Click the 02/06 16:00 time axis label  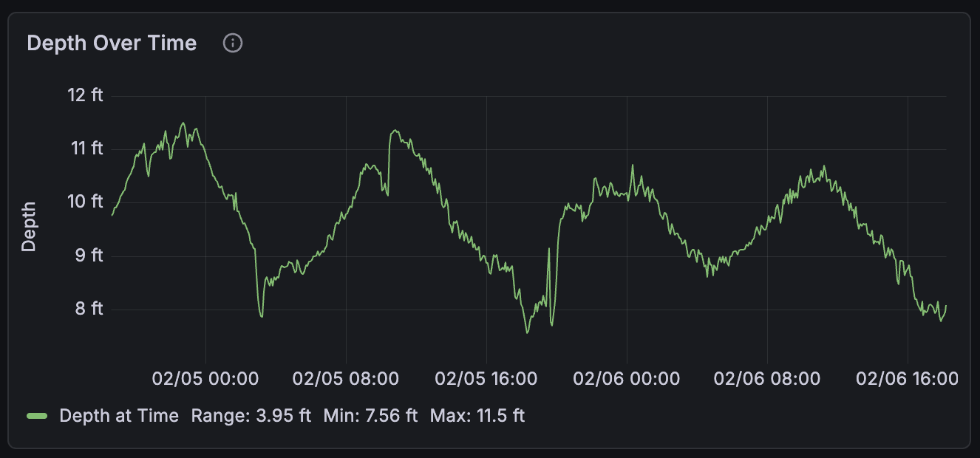coord(907,379)
